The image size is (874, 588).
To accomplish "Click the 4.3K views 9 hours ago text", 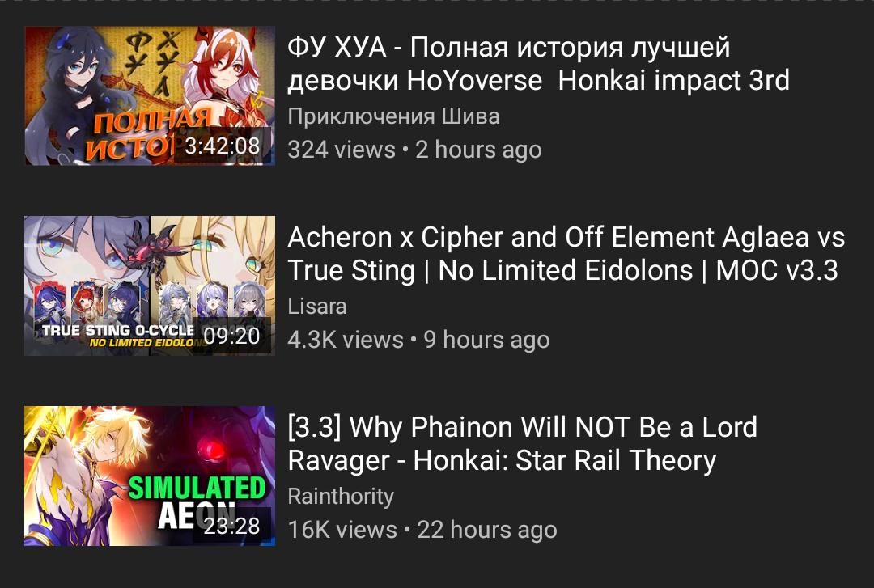I will (418, 340).
